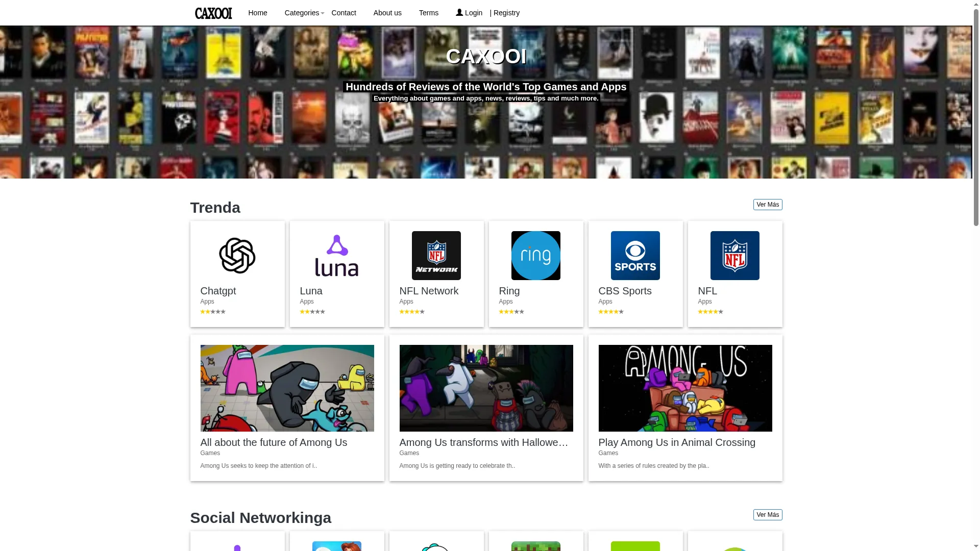980x551 pixels.
Task: Open the Contact page
Action: [x=344, y=13]
